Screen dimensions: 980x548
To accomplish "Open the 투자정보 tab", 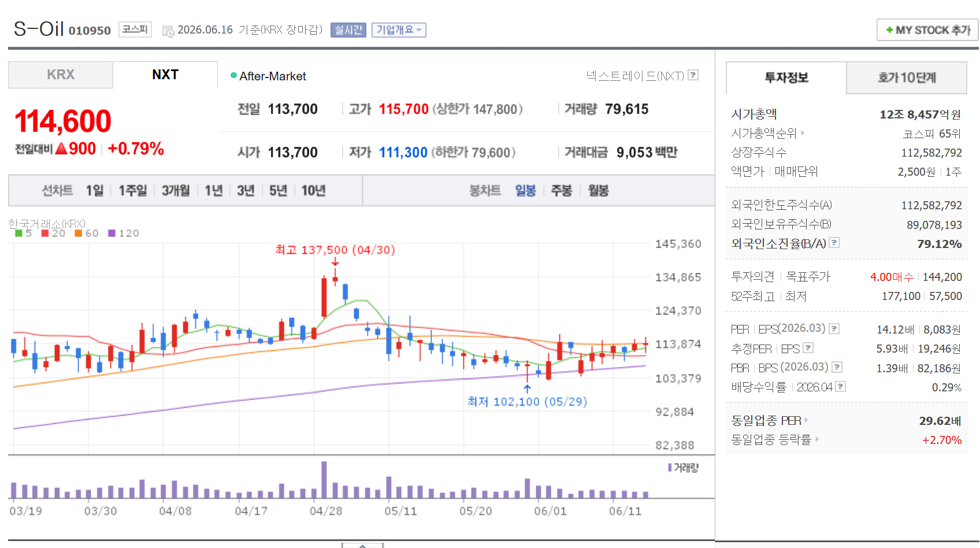I will point(786,77).
